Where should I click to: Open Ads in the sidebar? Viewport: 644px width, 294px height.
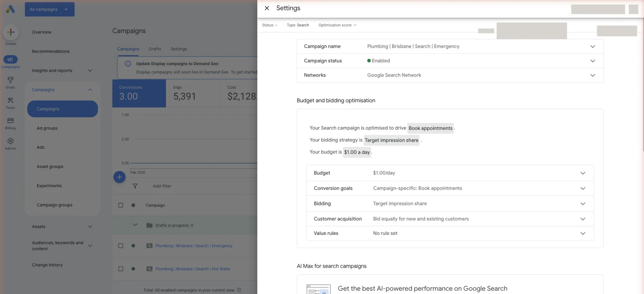(x=41, y=147)
